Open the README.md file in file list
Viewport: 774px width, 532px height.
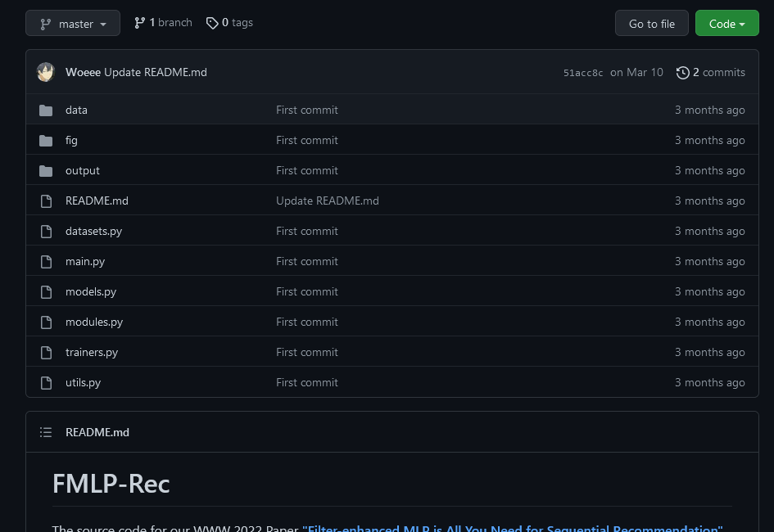(x=97, y=201)
